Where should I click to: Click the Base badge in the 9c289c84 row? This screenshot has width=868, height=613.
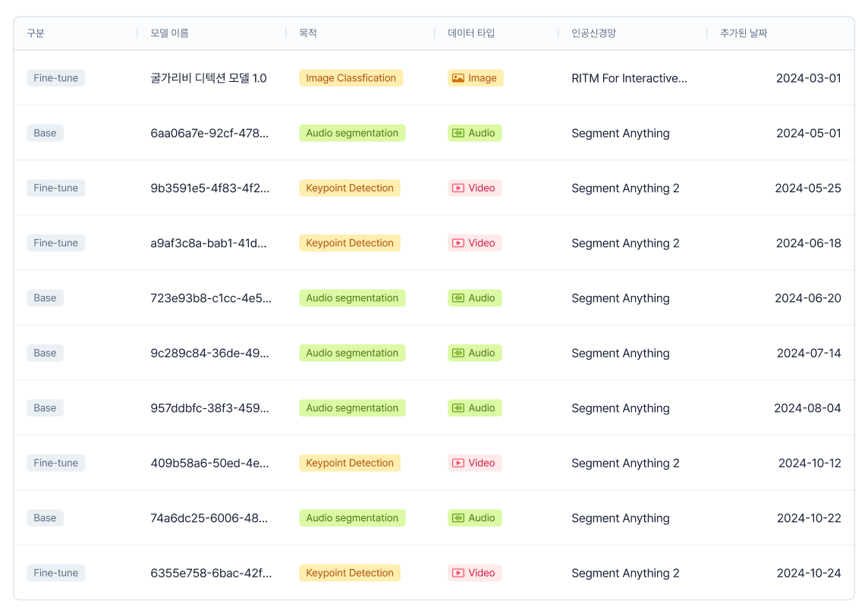[x=45, y=353]
